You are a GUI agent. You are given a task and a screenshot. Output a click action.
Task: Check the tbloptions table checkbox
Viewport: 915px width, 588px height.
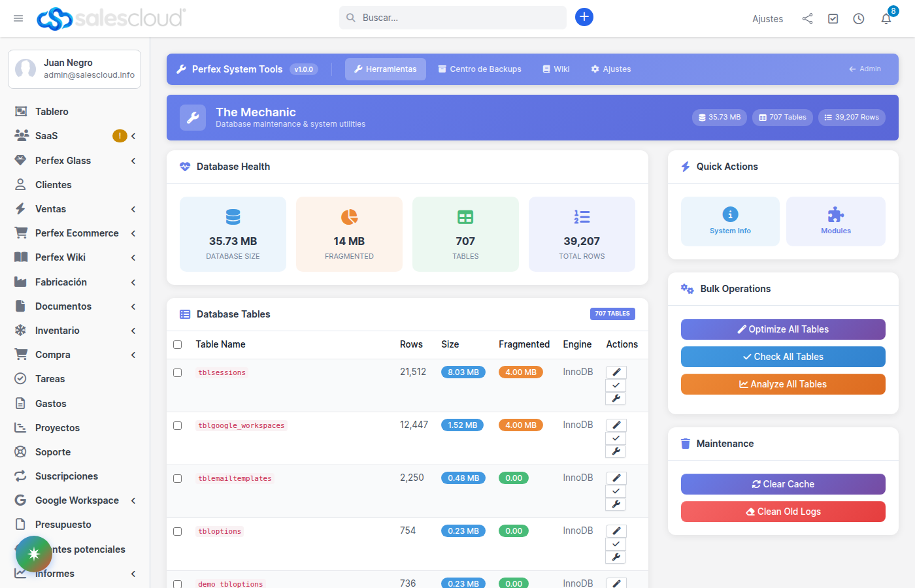(x=177, y=531)
